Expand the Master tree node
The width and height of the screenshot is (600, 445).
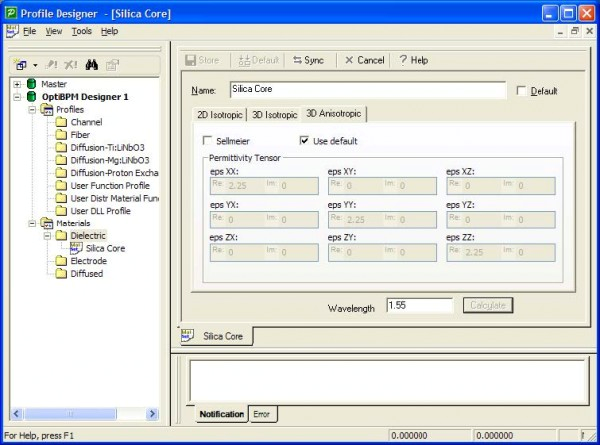tap(17, 84)
